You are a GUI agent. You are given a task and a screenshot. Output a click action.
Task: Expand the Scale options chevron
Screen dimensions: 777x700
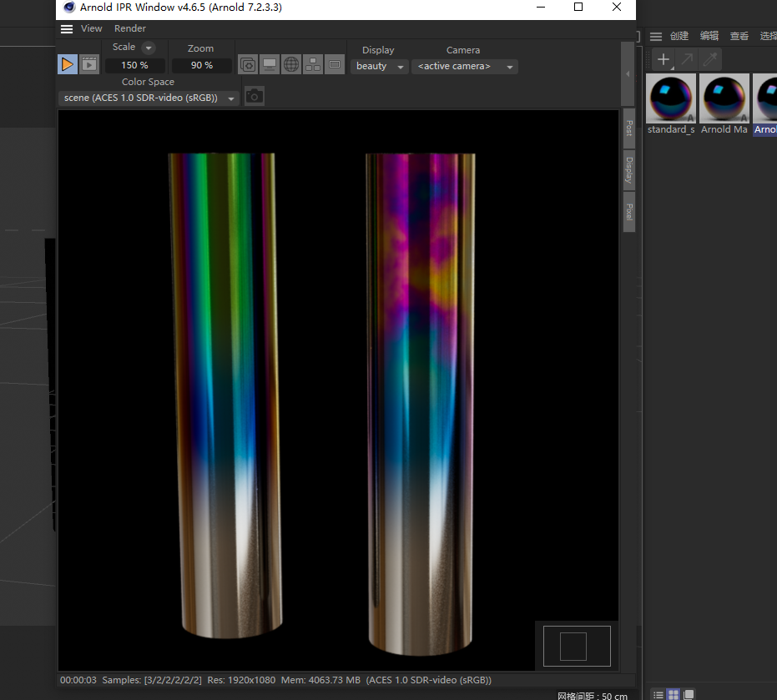click(147, 48)
